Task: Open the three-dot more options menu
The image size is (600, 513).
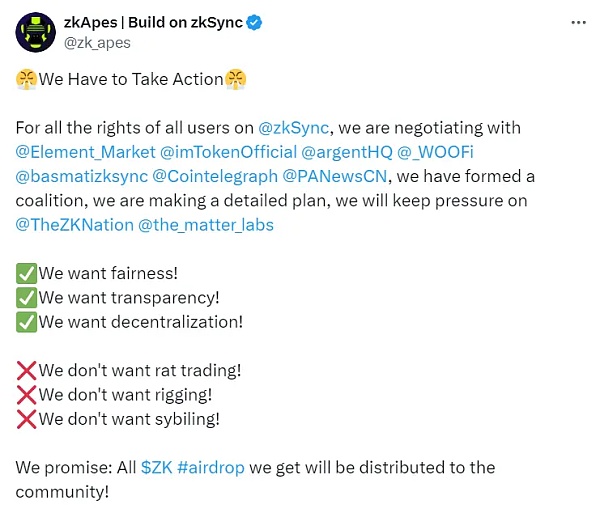Action: (577, 22)
